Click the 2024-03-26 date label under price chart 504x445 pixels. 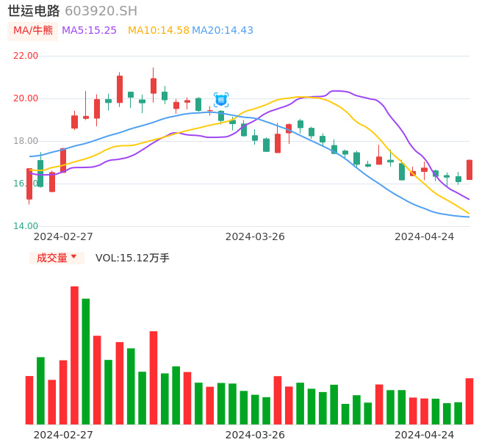tap(255, 236)
